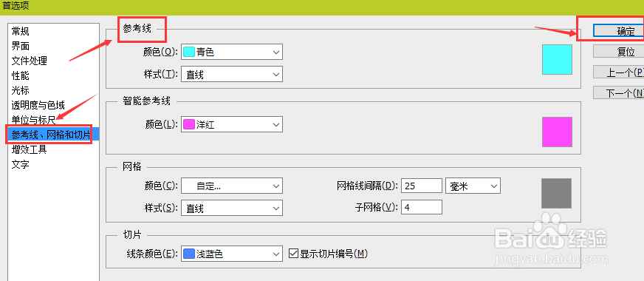The image size is (644, 281).
Task: Toggle 显示切片编号 checkbox
Action: point(293,254)
